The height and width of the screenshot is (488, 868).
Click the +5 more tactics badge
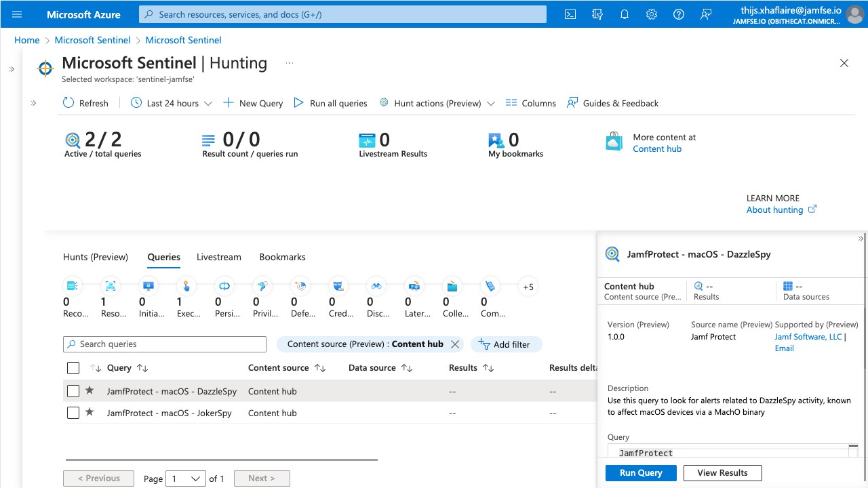click(528, 287)
